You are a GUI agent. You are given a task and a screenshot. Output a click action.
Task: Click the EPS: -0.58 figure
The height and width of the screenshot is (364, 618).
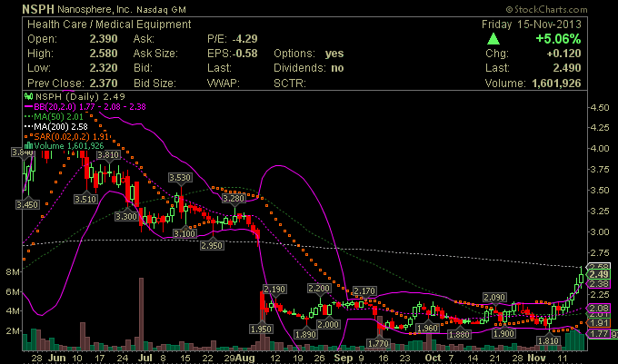232,54
